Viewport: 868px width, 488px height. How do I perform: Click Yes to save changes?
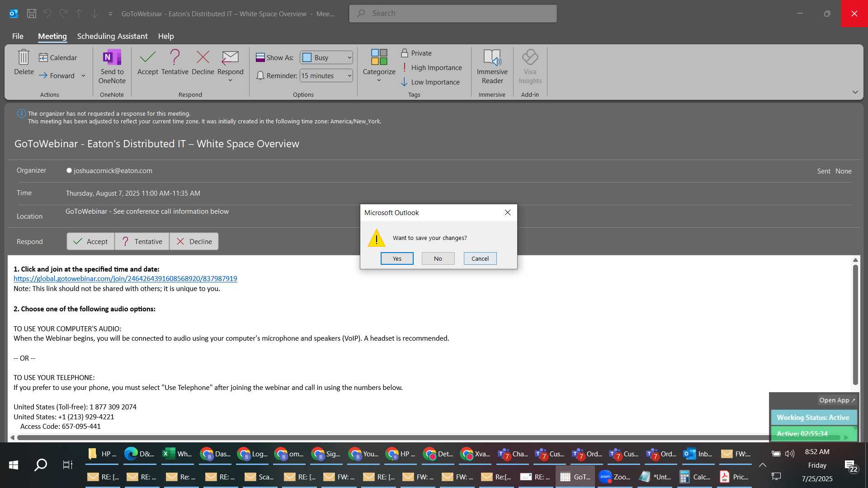coord(397,258)
